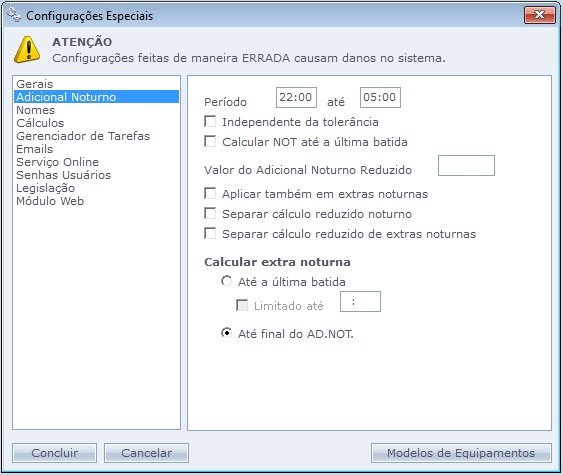Enable Separar cálculo reduzido de extras noturnas
The height and width of the screenshot is (475, 563).
pyautogui.click(x=210, y=233)
